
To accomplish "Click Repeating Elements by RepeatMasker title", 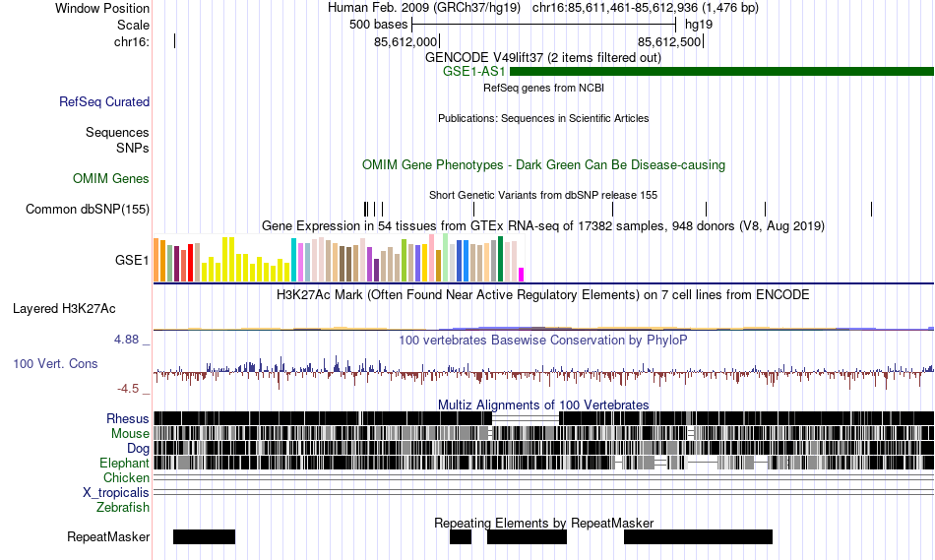I will point(543,523).
